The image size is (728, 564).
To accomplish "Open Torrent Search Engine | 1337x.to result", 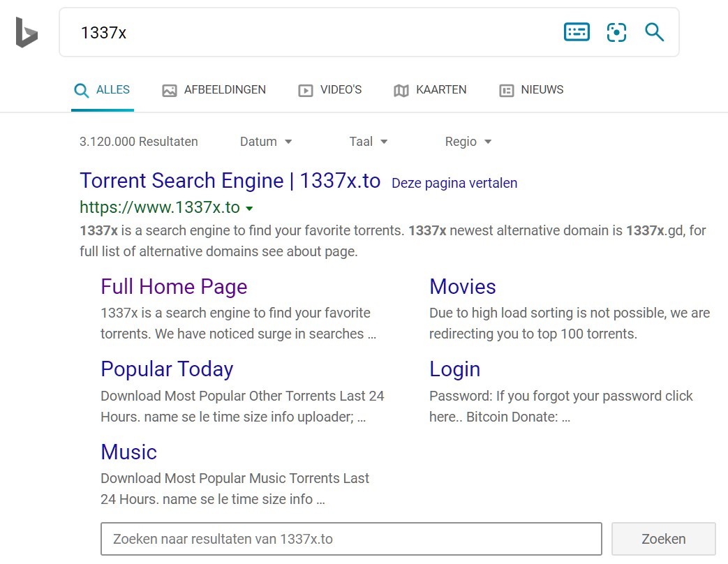I will [230, 181].
